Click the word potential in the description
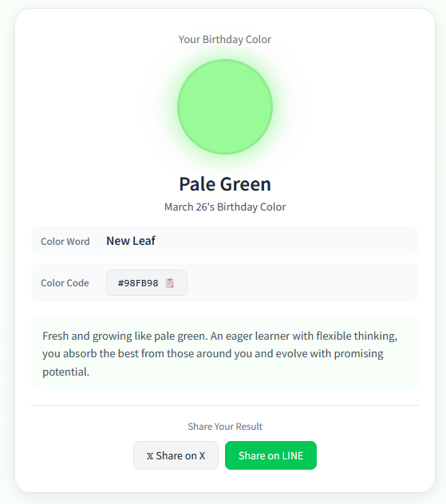Image resolution: width=446 pixels, height=504 pixels. click(x=66, y=372)
